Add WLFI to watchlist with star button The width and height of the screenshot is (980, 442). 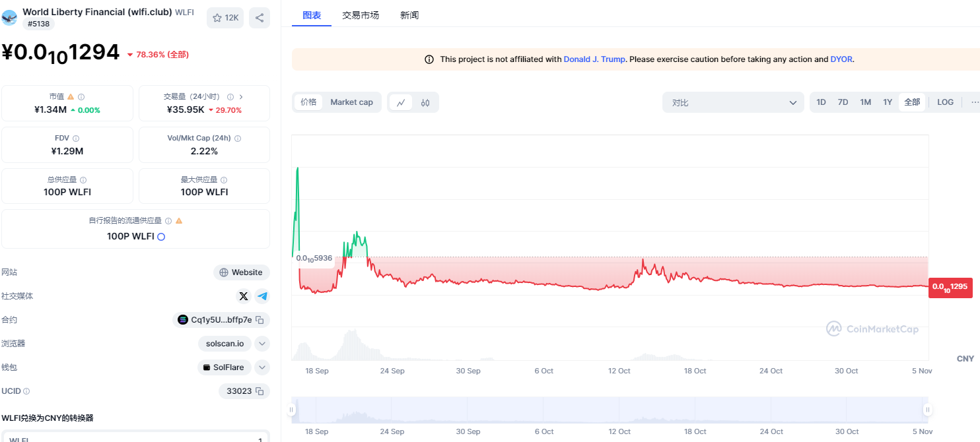225,18
